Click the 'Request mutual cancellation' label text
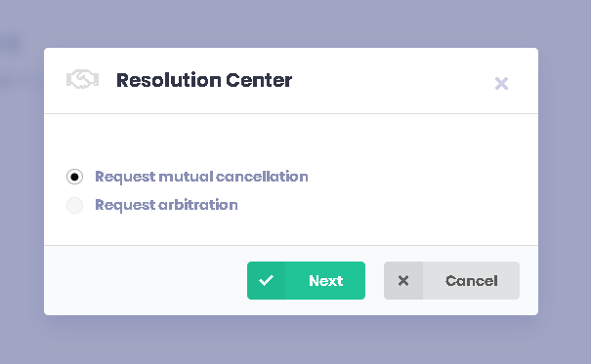This screenshot has width=591, height=364. [x=201, y=177]
